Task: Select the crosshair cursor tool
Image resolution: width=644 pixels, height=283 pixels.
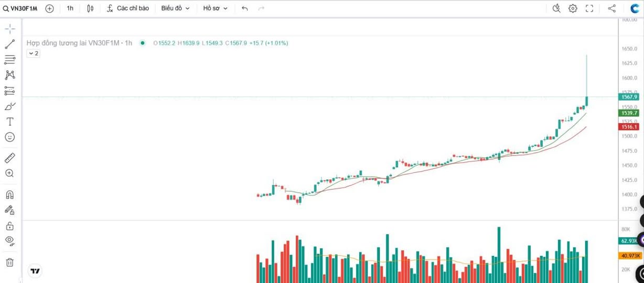Action: (9, 29)
